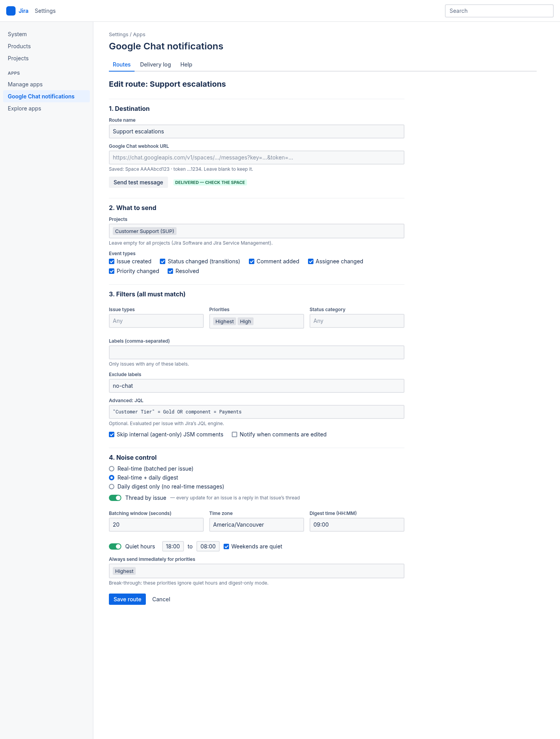
Task: Uncheck Issue created event type
Action: 112,261
